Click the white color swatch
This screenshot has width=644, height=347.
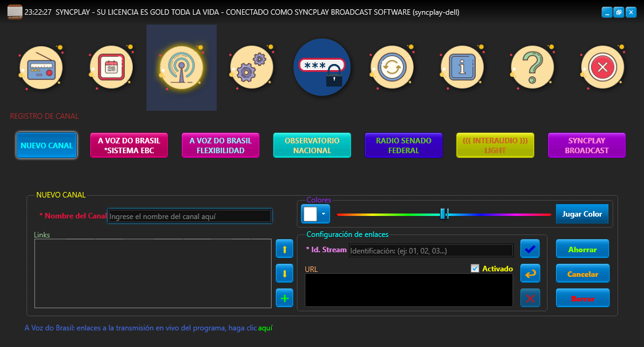[x=310, y=213]
